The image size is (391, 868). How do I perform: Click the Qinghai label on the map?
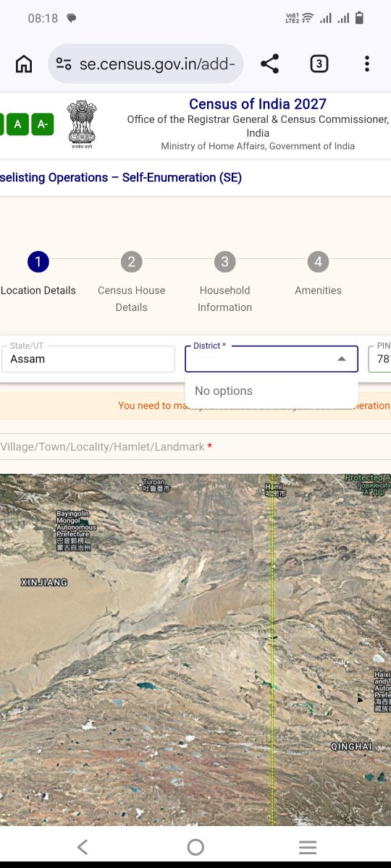(351, 746)
